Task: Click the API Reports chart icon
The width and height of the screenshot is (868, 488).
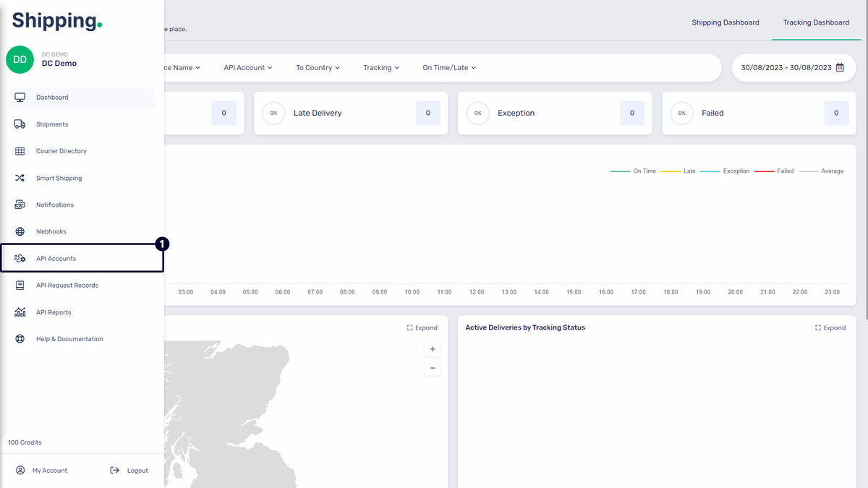Action: pyautogui.click(x=20, y=312)
